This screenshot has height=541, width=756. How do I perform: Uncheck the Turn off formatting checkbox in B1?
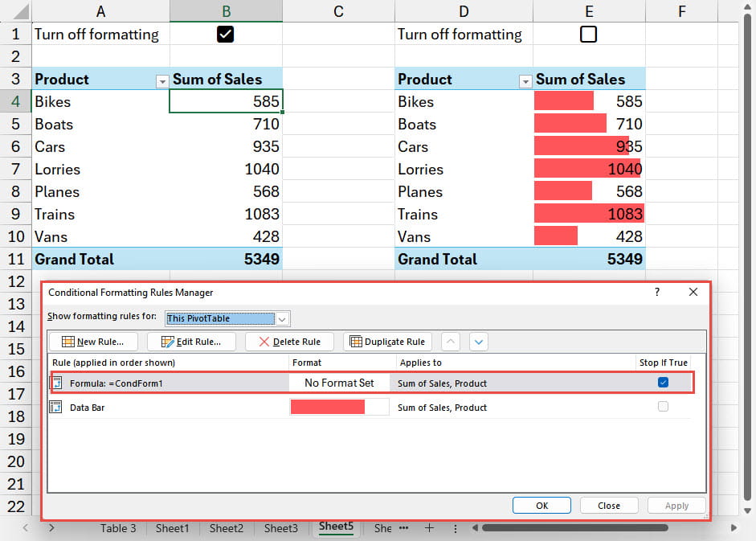point(226,34)
